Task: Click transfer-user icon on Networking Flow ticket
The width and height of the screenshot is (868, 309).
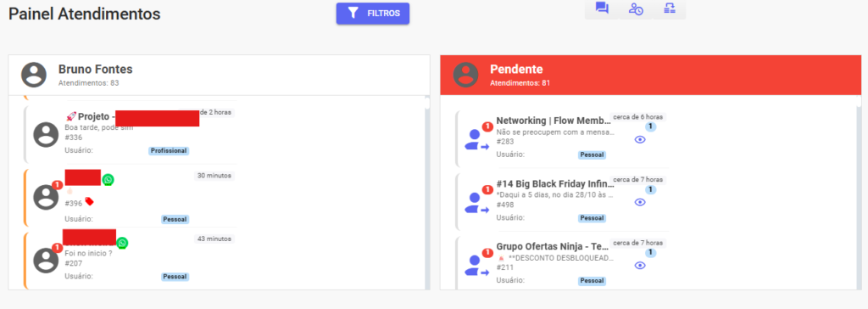Action: click(476, 140)
